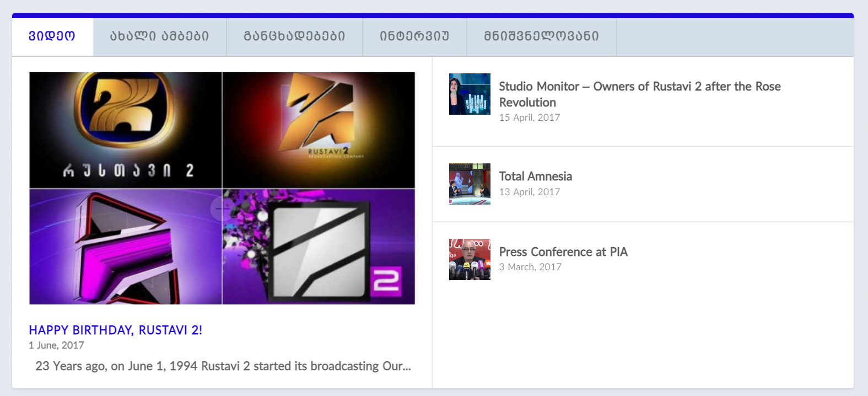Viewport: 868px width, 396px height.
Task: Open the HAPPY BIRTHDAY, RUSTAVI 2! headline
Action: [x=116, y=330]
